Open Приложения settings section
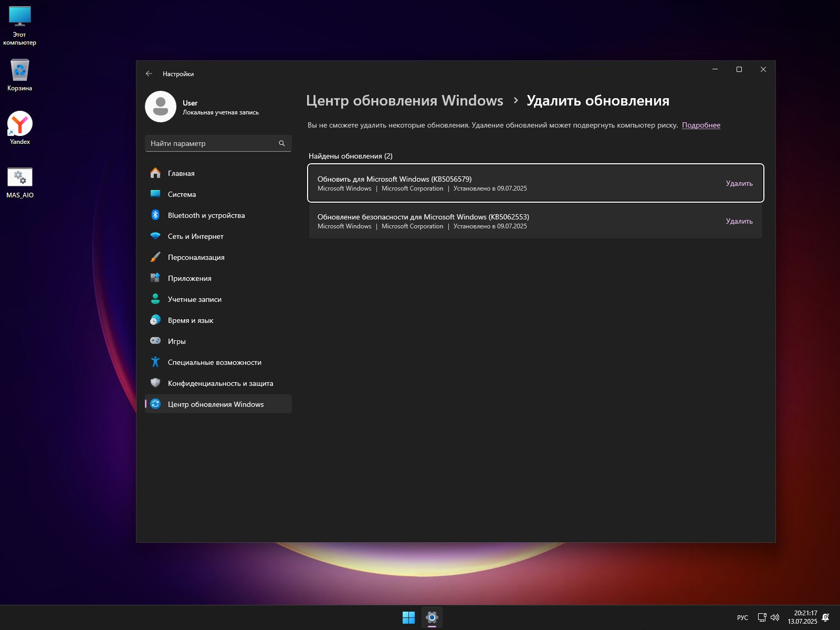Screen dimensions: 840x630 (x=218, y=278)
